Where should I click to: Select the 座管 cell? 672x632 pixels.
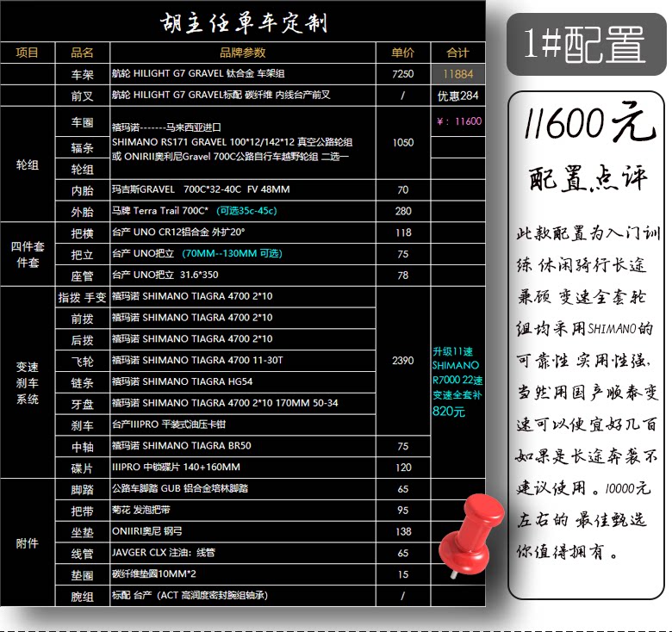pos(83,276)
